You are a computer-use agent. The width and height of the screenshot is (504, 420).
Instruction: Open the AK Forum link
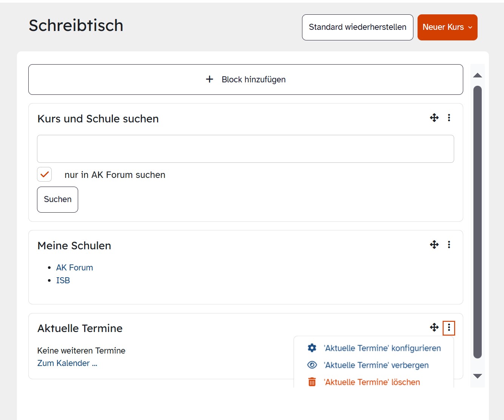coord(74,267)
